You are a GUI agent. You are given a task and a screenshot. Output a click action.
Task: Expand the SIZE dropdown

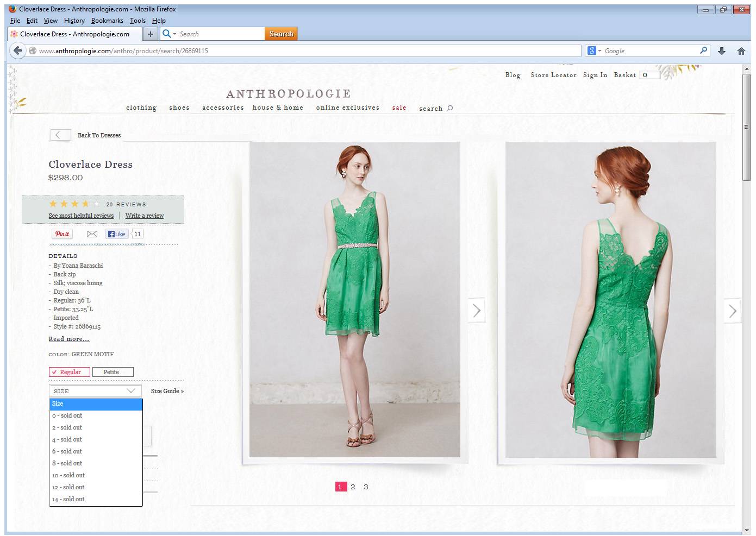(95, 391)
